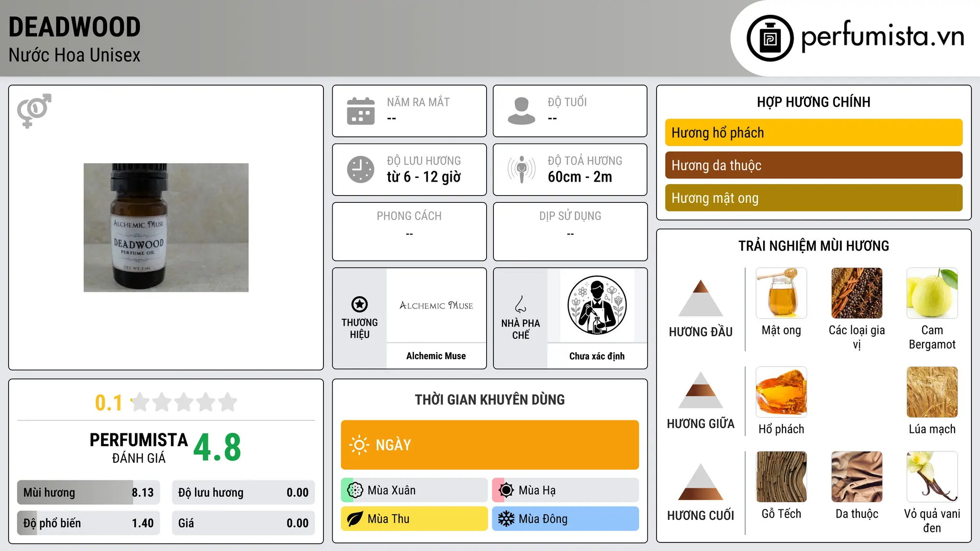This screenshot has height=551, width=980.
Task: Click the Hương giữa pyramid icon
Action: [701, 390]
